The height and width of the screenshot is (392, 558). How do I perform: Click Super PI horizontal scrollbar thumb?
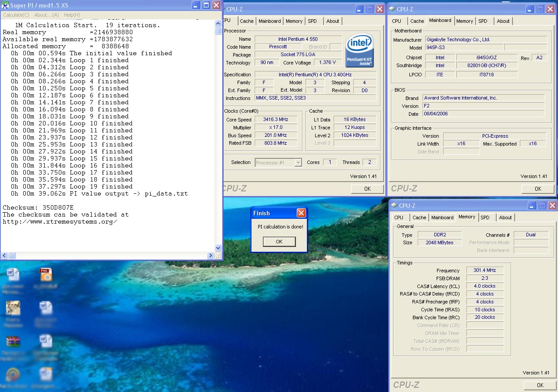click(12, 255)
